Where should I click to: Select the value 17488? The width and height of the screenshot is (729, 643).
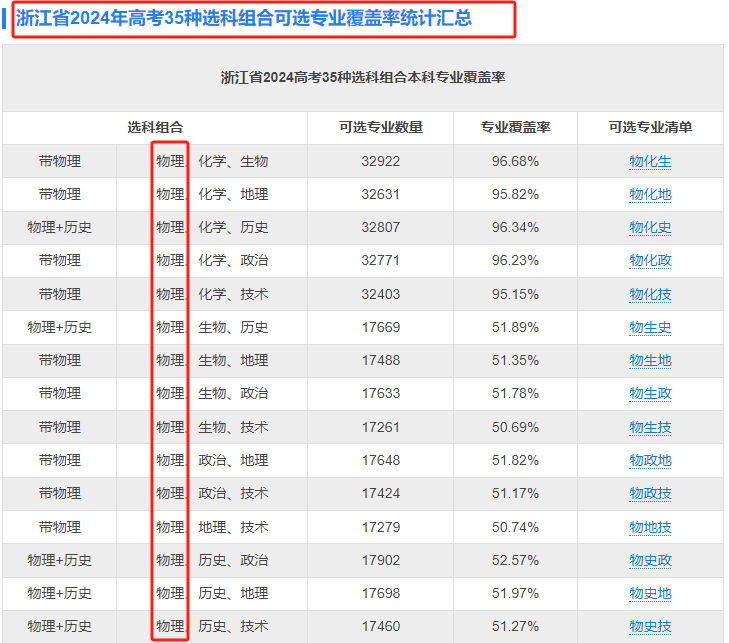[380, 360]
